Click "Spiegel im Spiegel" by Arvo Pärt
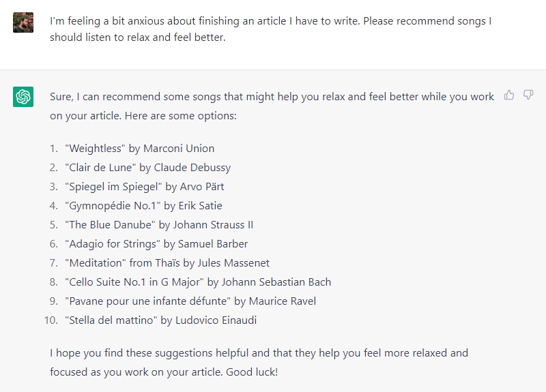Screen dimensions: 546x392 145,187
